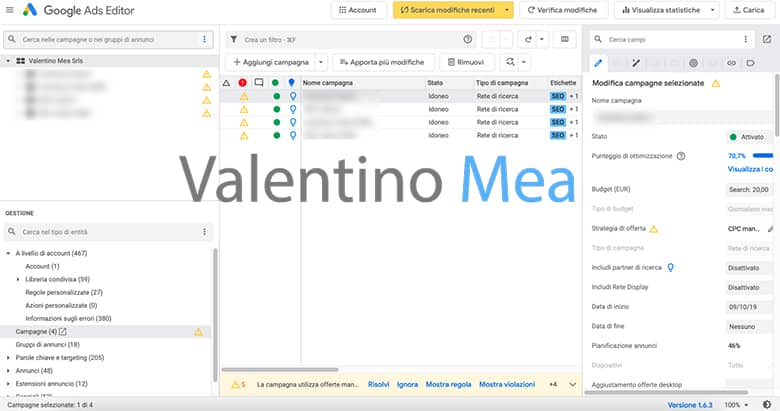This screenshot has height=411, width=780.
Task: Select Regole personalizzate (27)
Action: tap(64, 293)
